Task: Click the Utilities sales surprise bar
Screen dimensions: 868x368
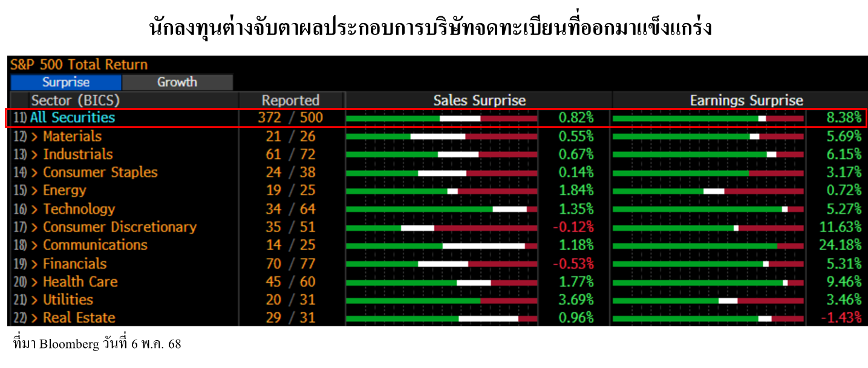Action: (442, 300)
